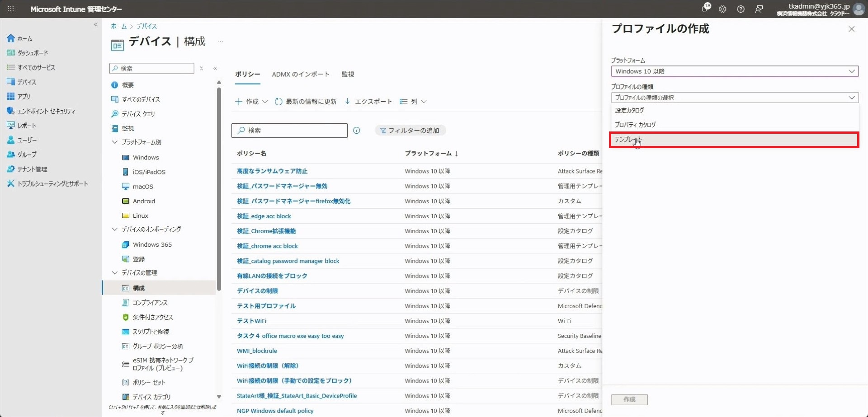Choose the 設定カタログ option
This screenshot has height=417, width=868.
629,110
